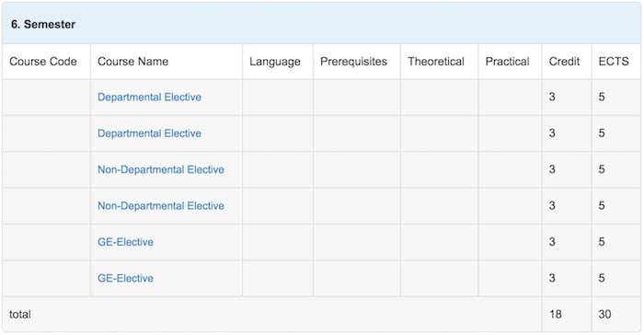The height and width of the screenshot is (335, 644).
Task: Click the credit value of first Departmental Elective
Action: coord(552,97)
